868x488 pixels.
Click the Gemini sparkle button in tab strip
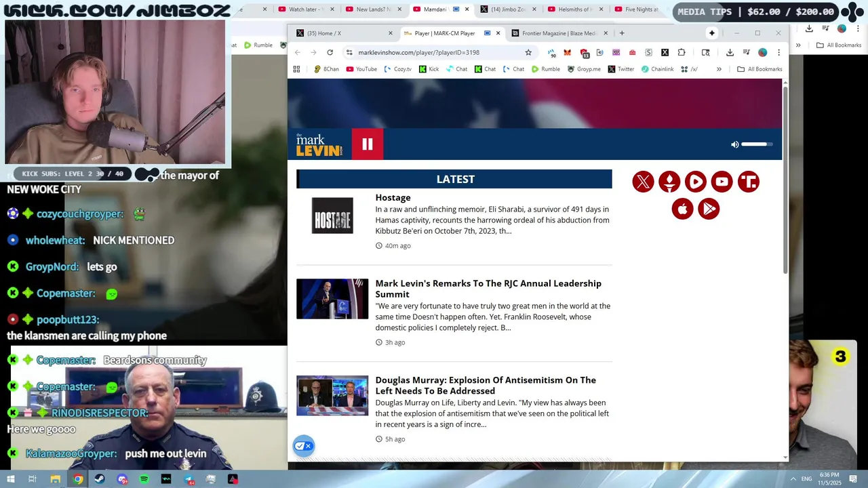pos(711,33)
